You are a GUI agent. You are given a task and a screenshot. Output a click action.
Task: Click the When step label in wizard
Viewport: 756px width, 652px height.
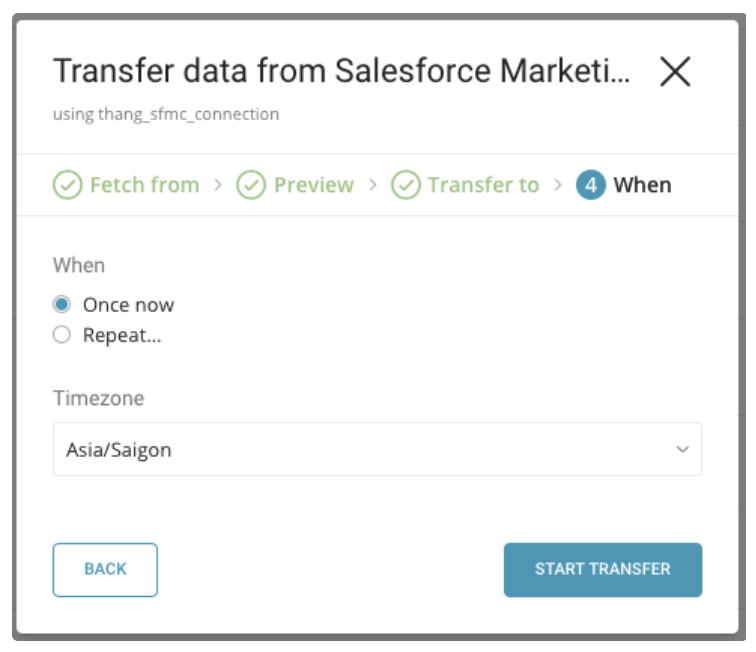642,185
